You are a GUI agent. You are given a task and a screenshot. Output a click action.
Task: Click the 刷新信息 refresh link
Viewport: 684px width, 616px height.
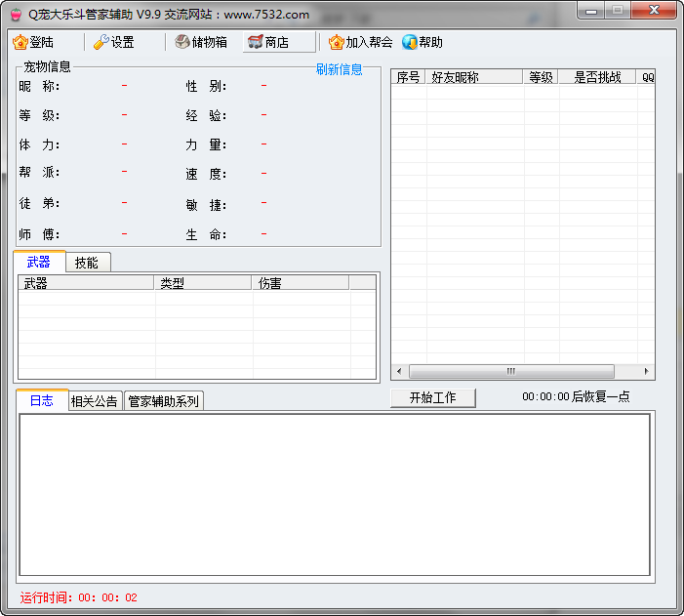point(339,69)
